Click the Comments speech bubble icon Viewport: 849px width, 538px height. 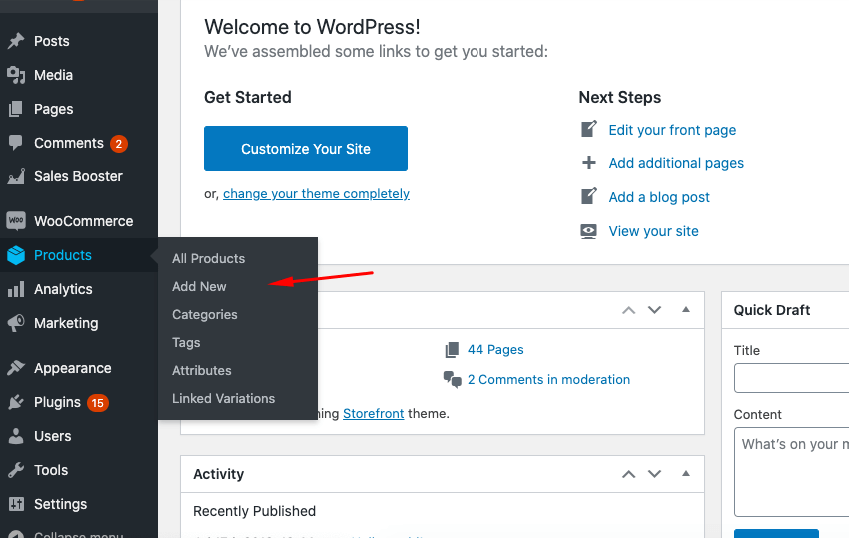tap(16, 143)
